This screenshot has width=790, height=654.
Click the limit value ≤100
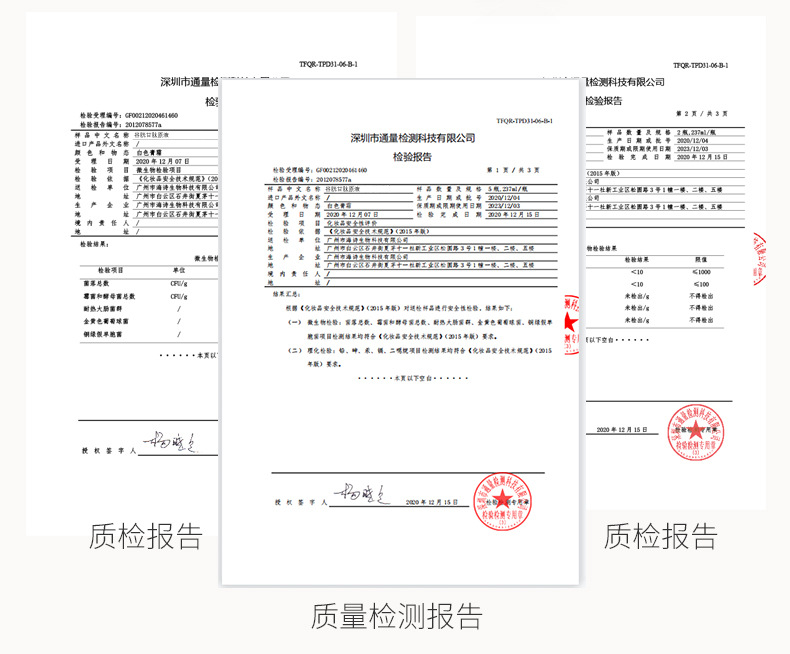click(701, 284)
